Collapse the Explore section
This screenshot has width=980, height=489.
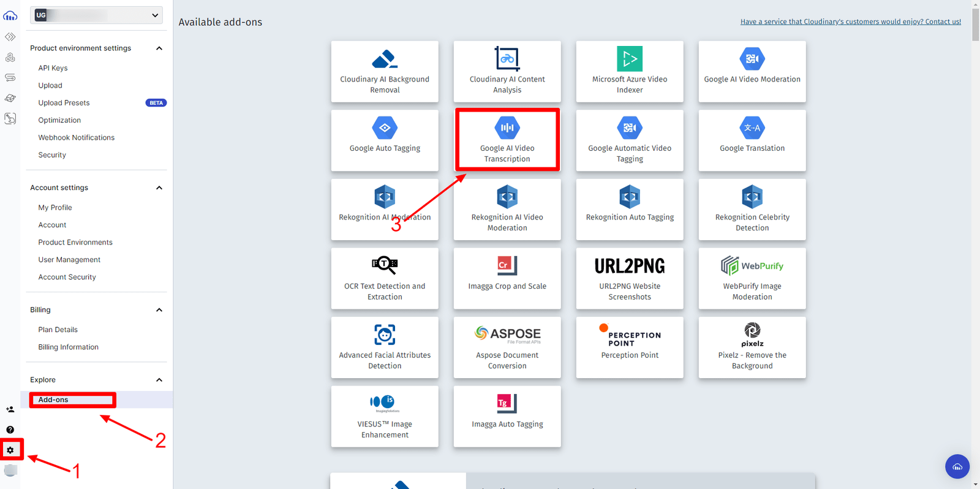click(x=159, y=380)
